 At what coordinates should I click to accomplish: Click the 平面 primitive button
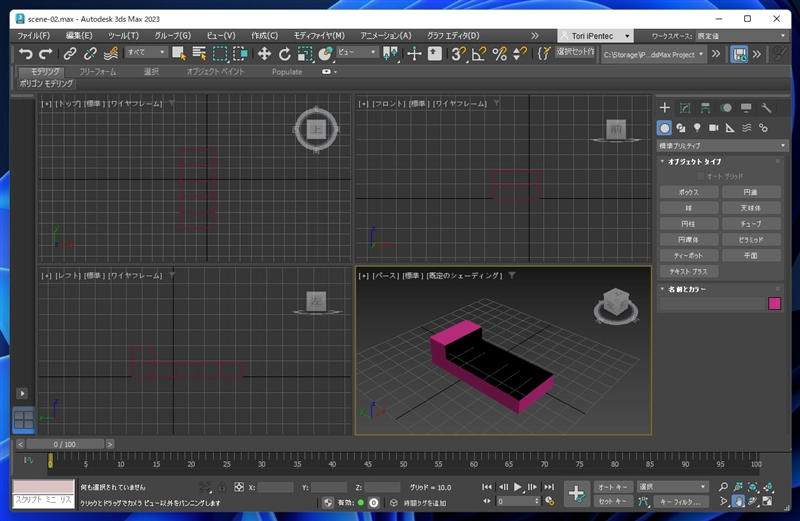click(x=751, y=256)
